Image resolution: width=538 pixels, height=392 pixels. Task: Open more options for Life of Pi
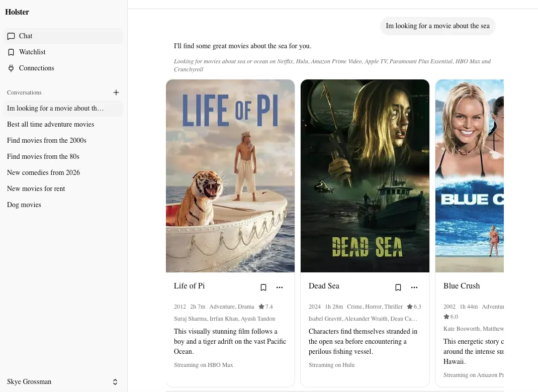tap(280, 287)
